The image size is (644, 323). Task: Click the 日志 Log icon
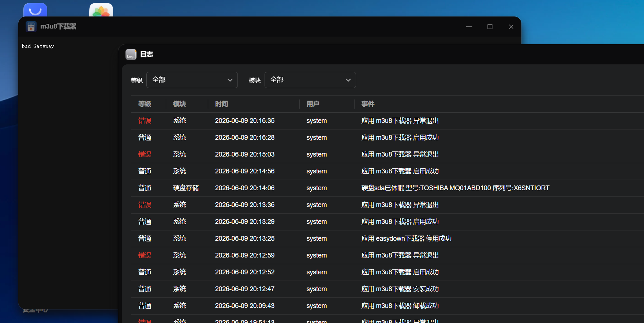[x=131, y=55]
